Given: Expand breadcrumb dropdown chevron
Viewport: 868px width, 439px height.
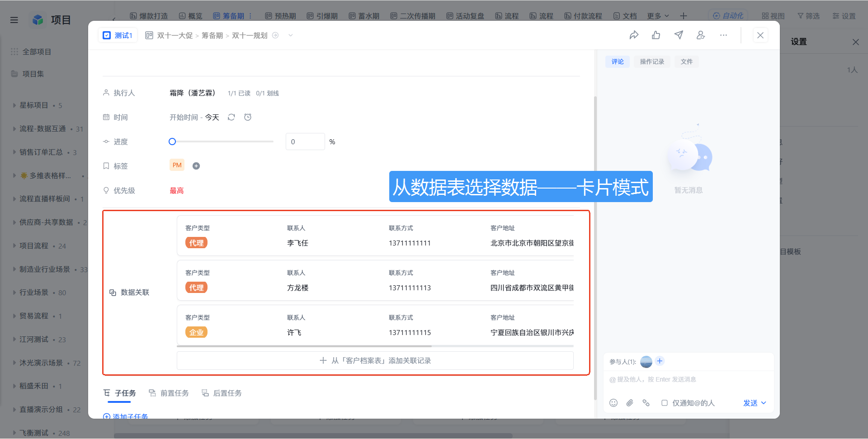Looking at the screenshot, I should coord(291,35).
